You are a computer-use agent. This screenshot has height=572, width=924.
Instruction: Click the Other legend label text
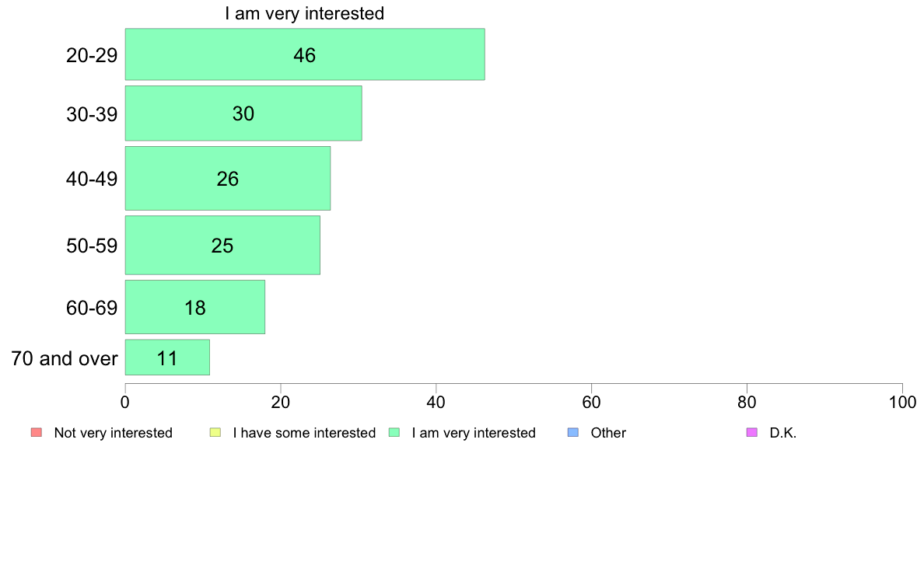click(x=608, y=433)
